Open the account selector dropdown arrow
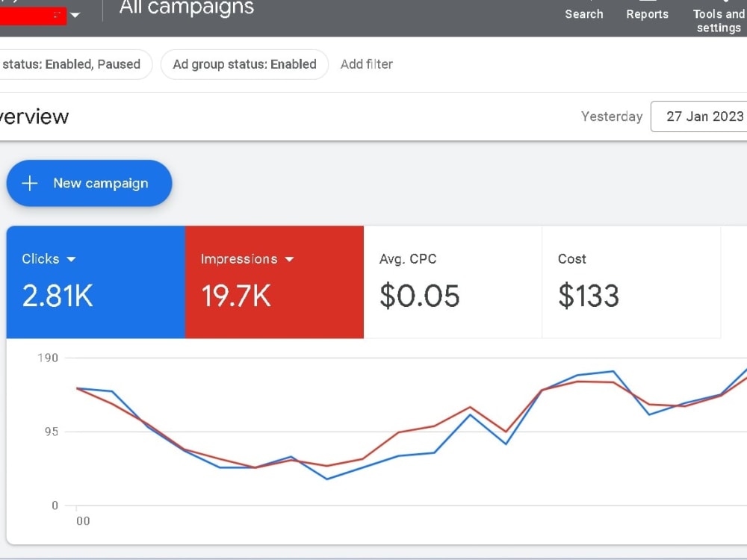 point(75,15)
